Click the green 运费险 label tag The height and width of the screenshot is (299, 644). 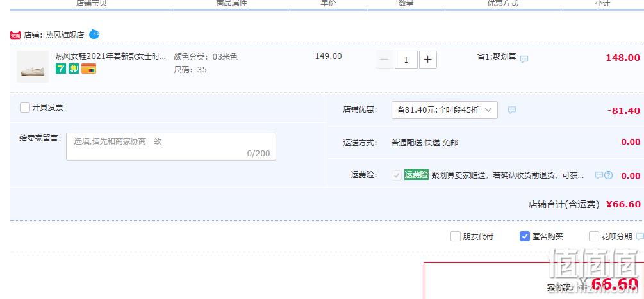[x=416, y=175]
